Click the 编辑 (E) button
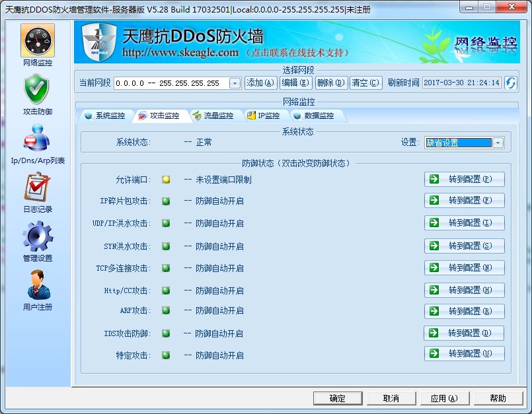Viewport: 532px width, 414px height. (x=295, y=83)
